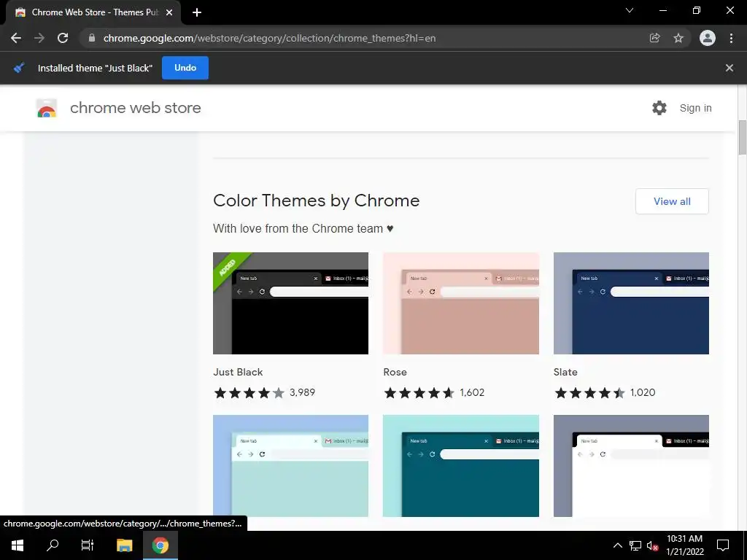Screen dimensions: 747x560
Task: Open the Windows Start menu
Action: coord(18,545)
